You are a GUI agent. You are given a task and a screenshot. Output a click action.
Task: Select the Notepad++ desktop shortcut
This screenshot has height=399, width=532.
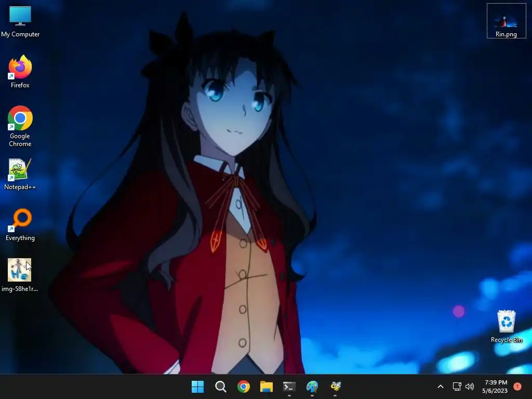pos(20,174)
